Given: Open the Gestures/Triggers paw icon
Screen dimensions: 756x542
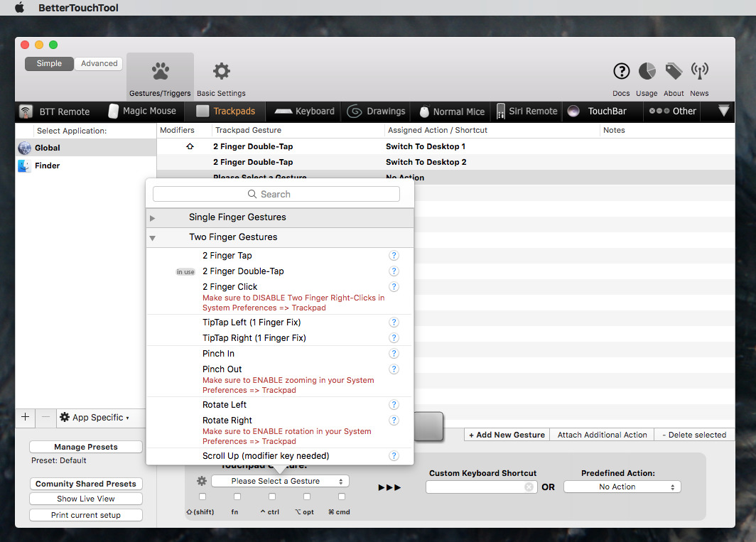Looking at the screenshot, I should click(160, 71).
